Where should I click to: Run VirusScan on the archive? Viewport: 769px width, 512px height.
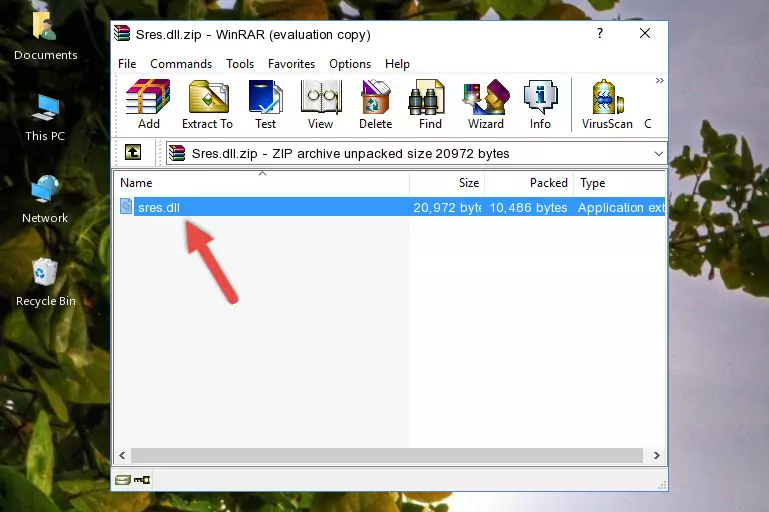[x=607, y=104]
